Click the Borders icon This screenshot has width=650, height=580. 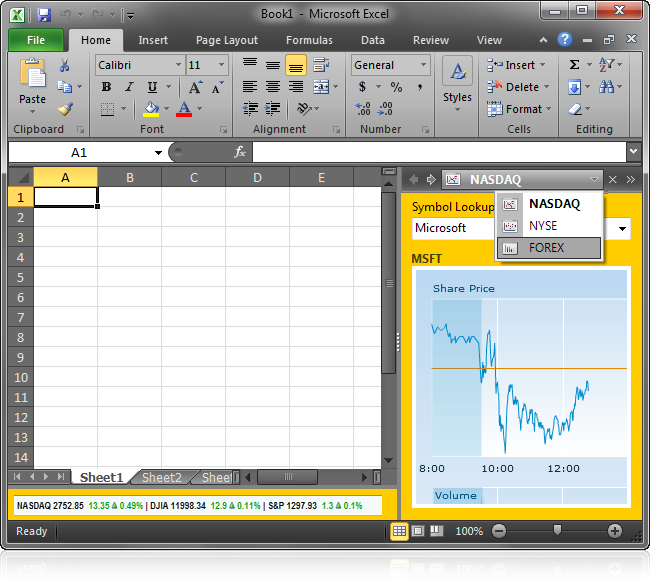(107, 109)
